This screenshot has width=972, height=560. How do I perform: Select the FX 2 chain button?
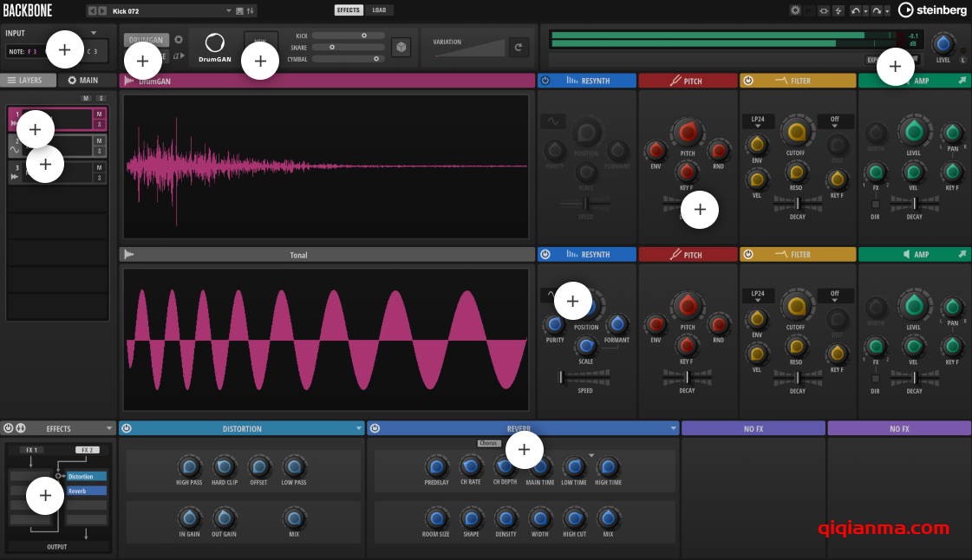[x=87, y=450]
